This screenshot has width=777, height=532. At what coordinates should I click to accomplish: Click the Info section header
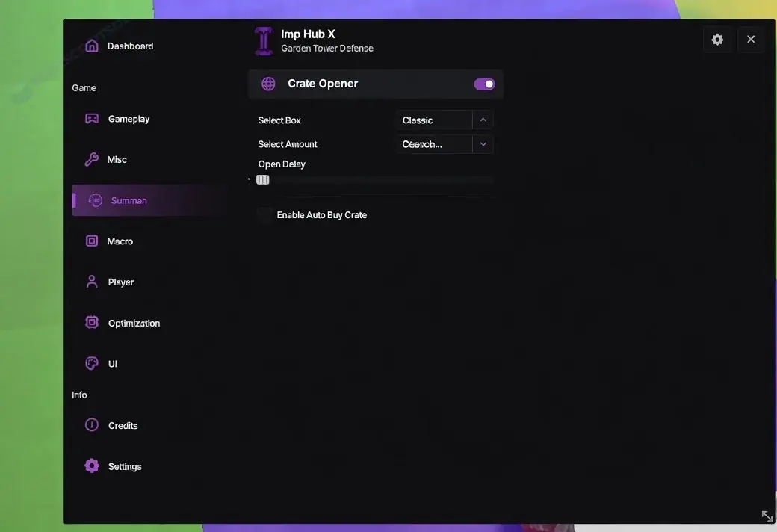pos(79,395)
